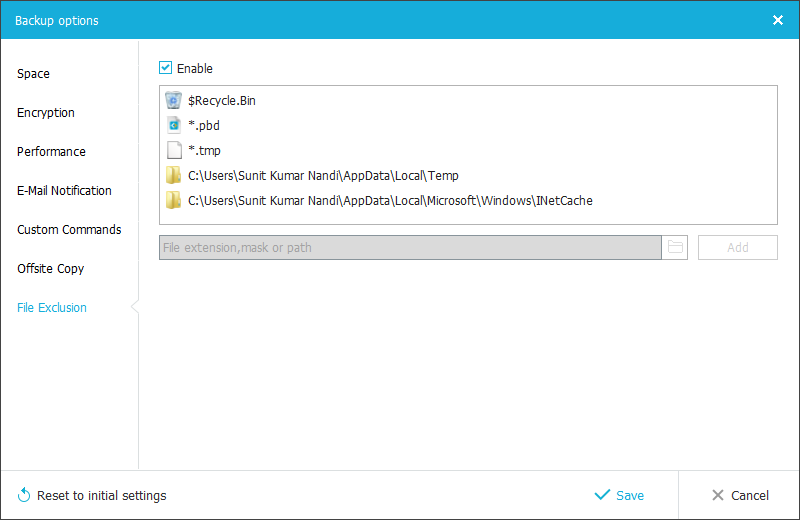This screenshot has width=800, height=520.
Task: Open the browse folder icon button
Action: point(675,247)
